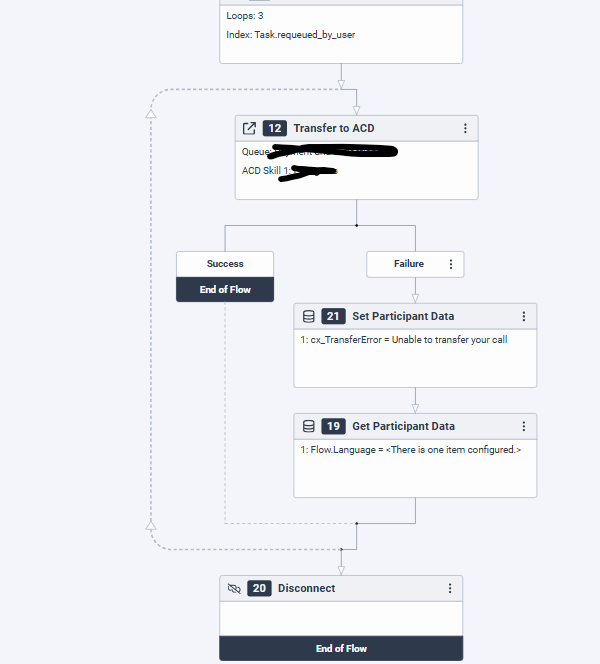Select the number 12 badge
This screenshot has height=664, width=600.
point(274,128)
